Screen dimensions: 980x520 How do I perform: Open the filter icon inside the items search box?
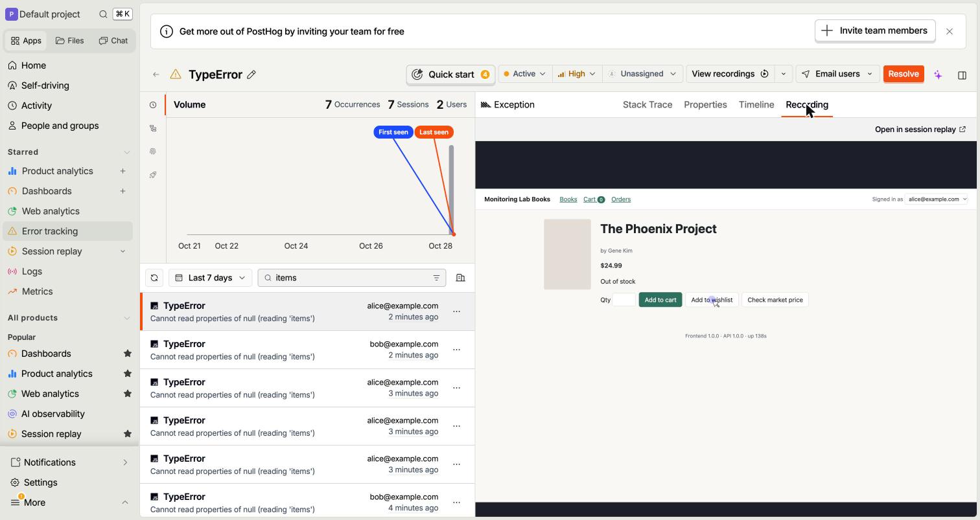tap(436, 278)
